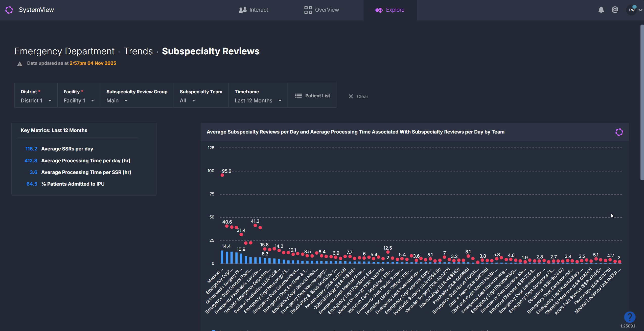Open the District dropdown
The width and height of the screenshot is (644, 331).
point(36,100)
